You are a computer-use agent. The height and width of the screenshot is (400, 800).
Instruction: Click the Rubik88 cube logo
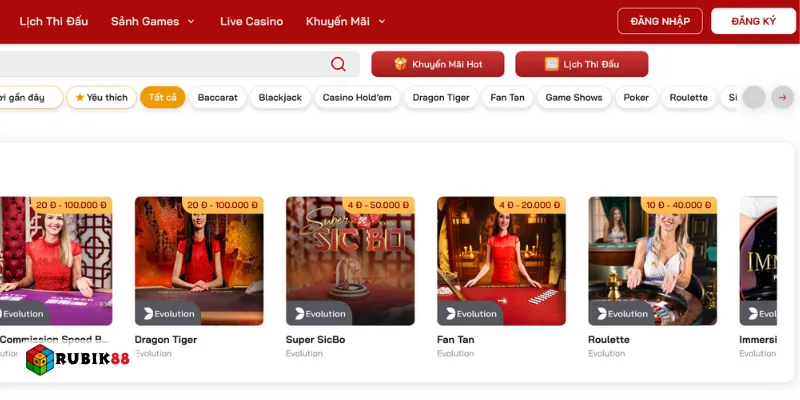point(40,360)
